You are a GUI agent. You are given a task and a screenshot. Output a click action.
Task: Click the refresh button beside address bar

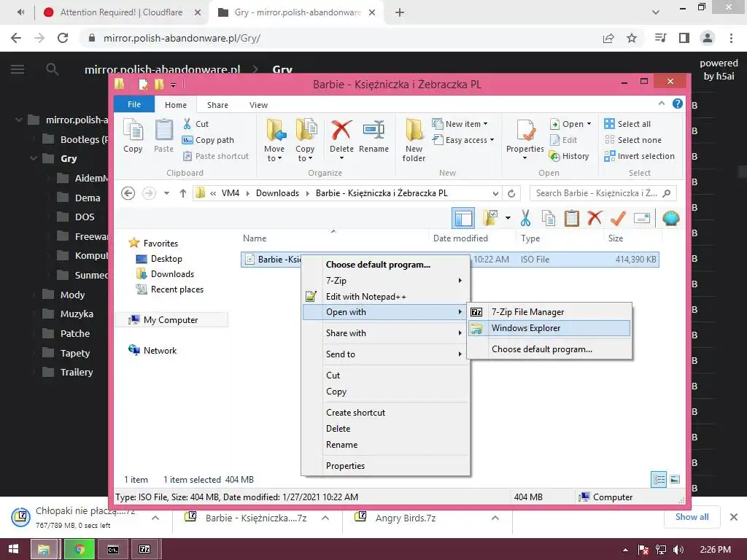point(511,193)
